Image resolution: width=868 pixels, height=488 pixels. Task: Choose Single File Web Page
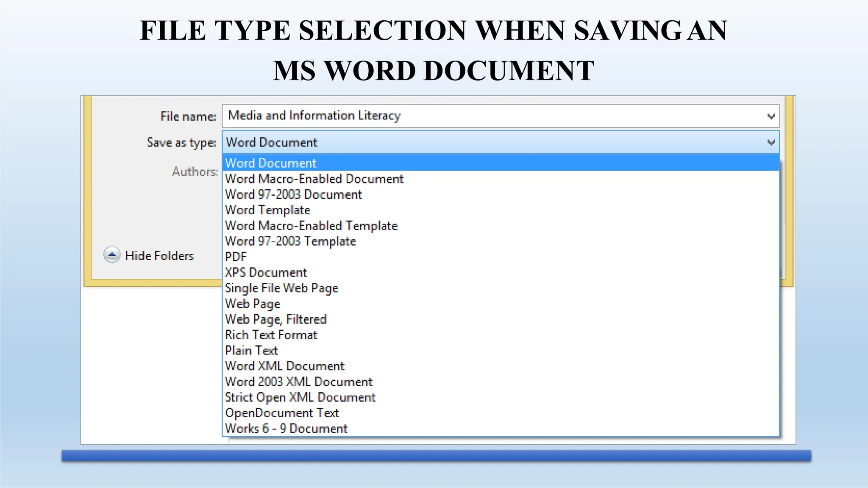(501, 288)
